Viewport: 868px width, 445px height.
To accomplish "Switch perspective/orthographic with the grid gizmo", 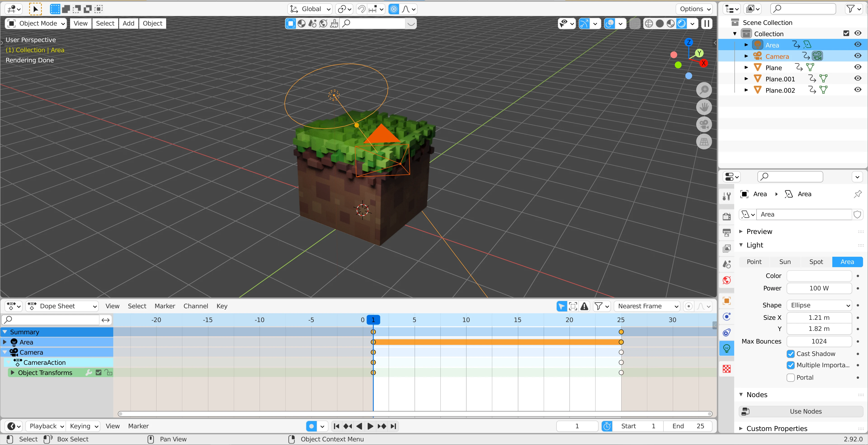I will point(704,142).
